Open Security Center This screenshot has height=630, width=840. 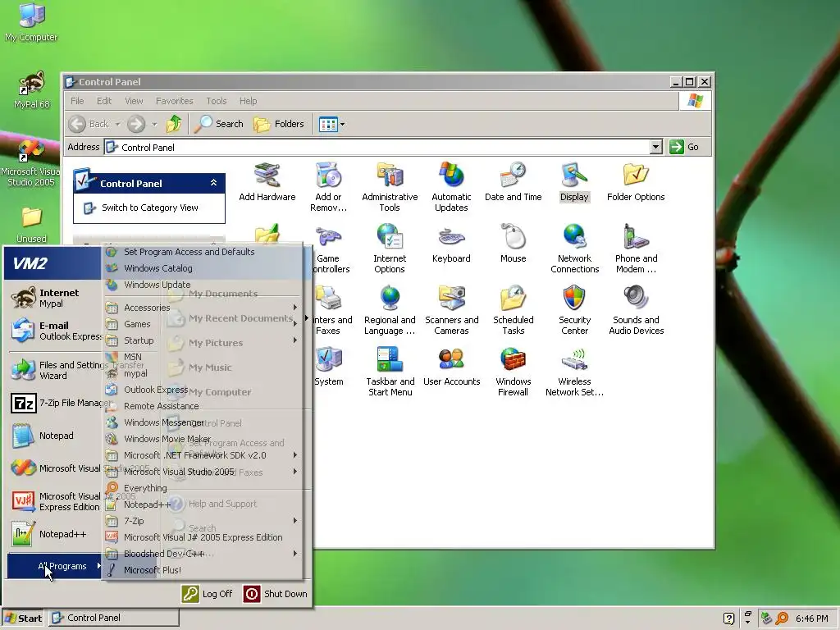pyautogui.click(x=574, y=311)
